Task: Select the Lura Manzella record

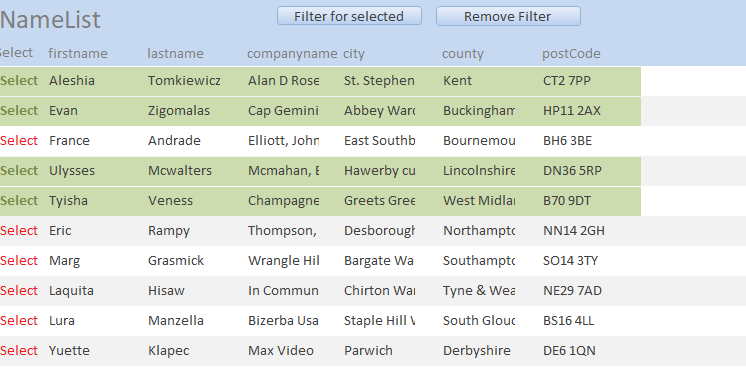Action: click(19, 321)
